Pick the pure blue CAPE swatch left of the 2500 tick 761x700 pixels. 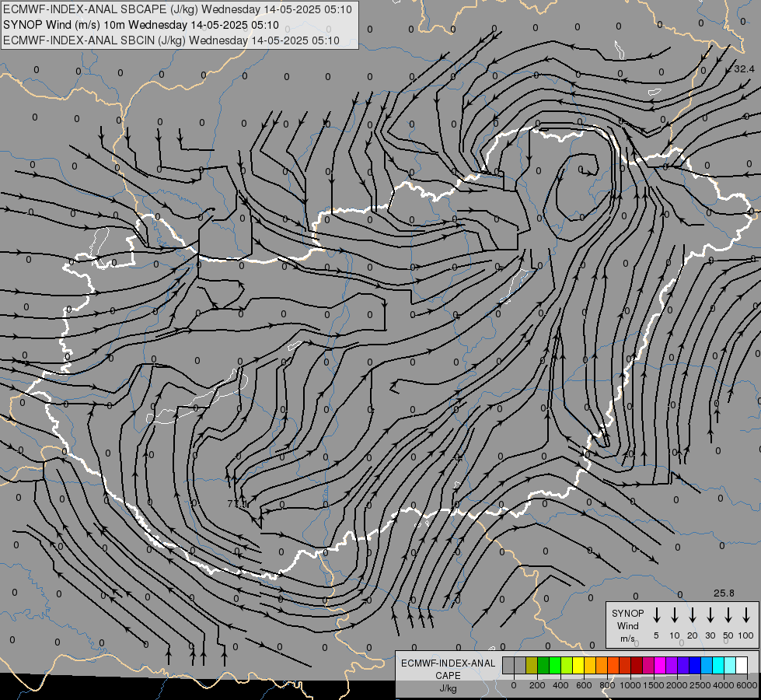coord(695,665)
